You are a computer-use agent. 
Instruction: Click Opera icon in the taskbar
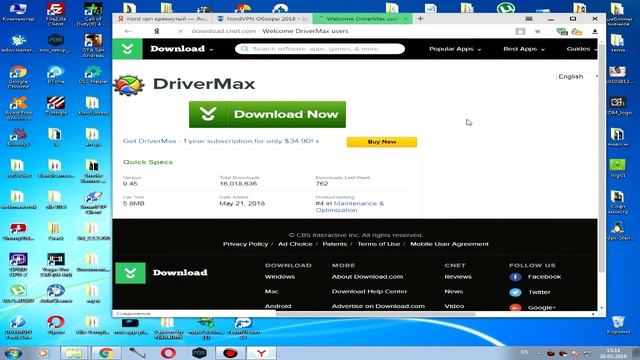168,353
